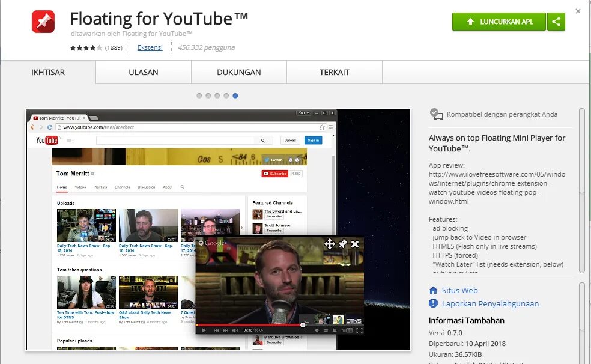591x364 pixels.
Task: Click play button in floating player
Action: (204, 330)
